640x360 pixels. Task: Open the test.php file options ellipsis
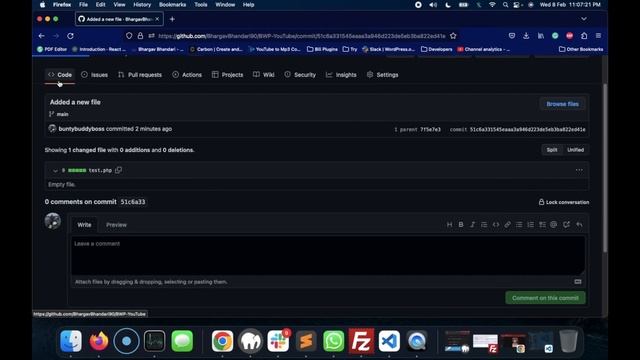(x=579, y=170)
